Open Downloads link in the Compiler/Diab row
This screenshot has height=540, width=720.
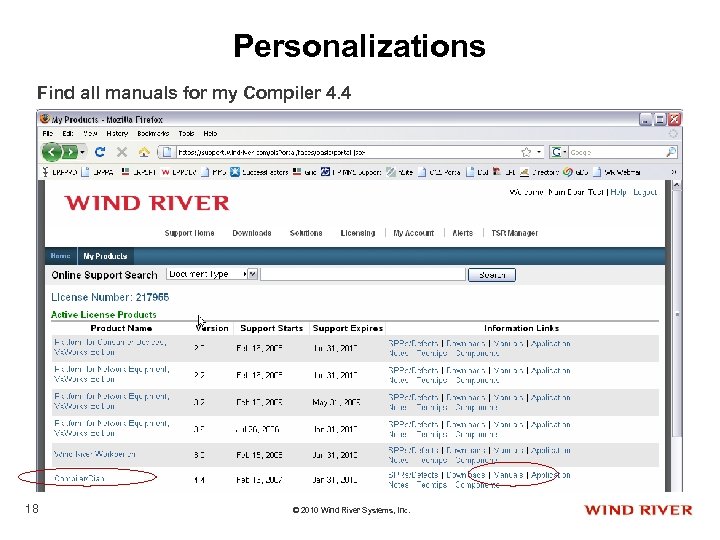466,475
